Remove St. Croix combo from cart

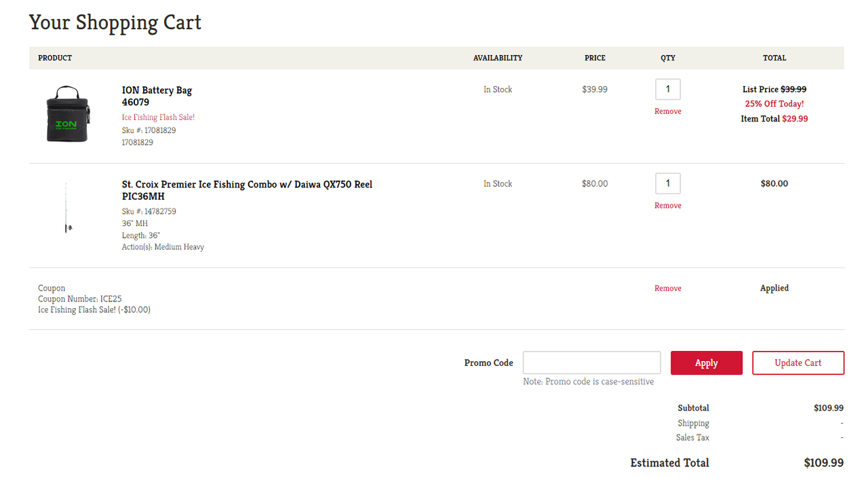click(x=668, y=206)
